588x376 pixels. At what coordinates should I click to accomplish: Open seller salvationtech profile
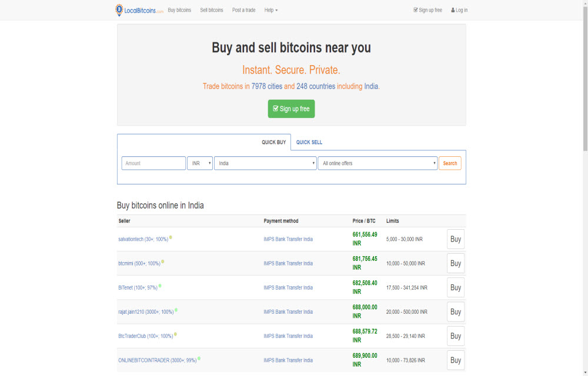point(143,239)
